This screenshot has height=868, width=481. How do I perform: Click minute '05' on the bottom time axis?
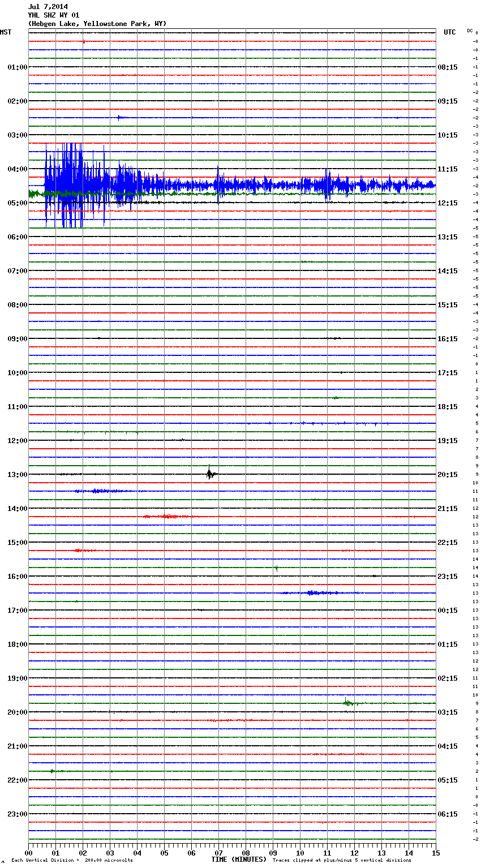click(164, 853)
